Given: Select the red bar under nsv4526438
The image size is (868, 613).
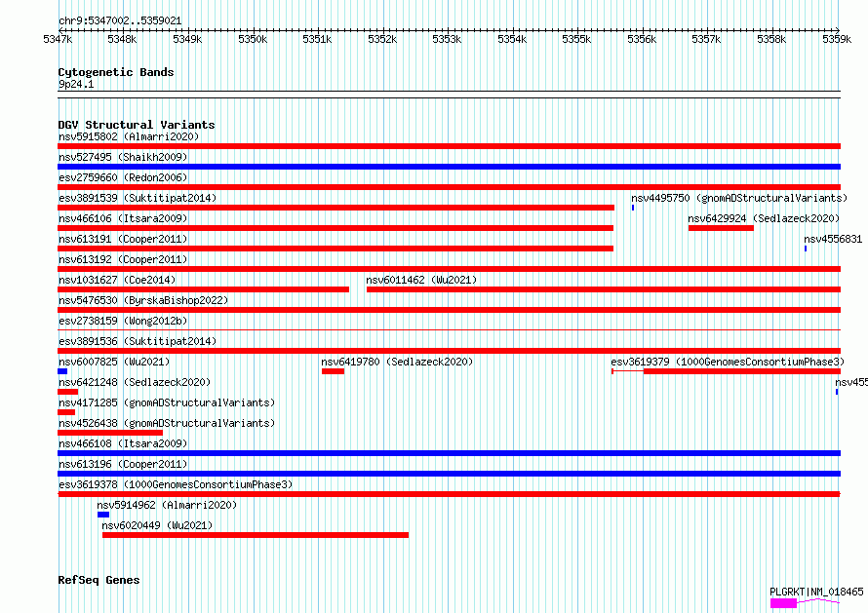Looking at the screenshot, I should (x=110, y=433).
